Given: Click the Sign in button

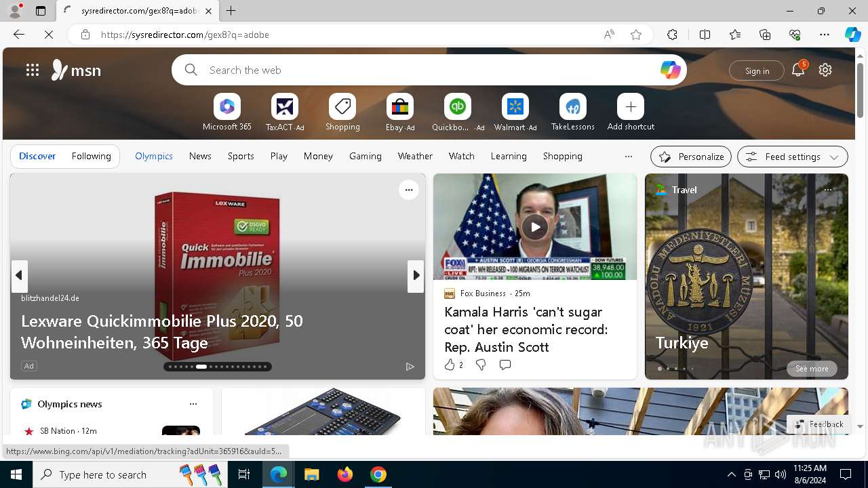Looking at the screenshot, I should [757, 70].
